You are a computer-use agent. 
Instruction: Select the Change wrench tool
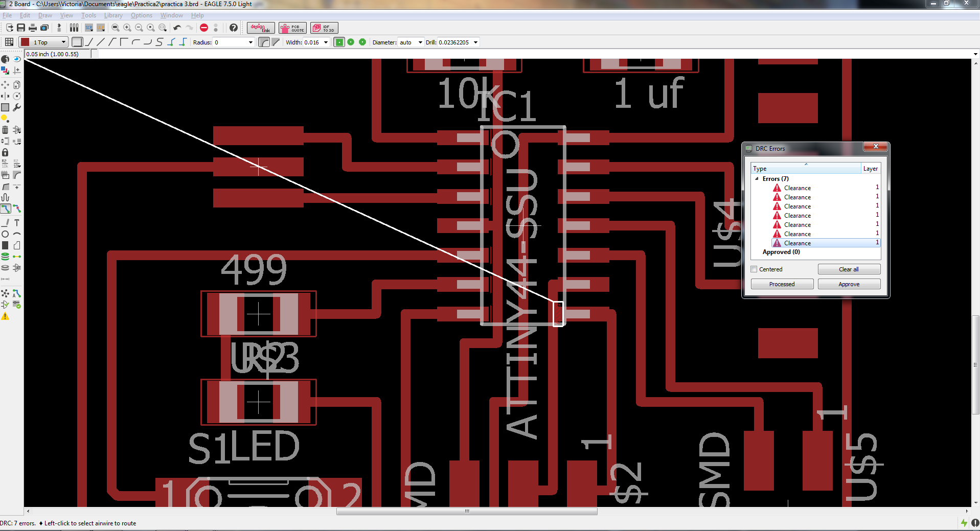click(x=17, y=107)
